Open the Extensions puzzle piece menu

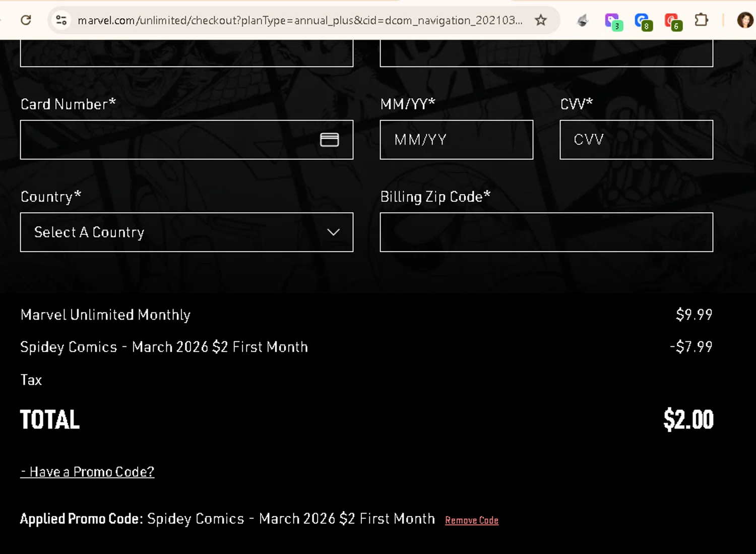pyautogui.click(x=701, y=20)
